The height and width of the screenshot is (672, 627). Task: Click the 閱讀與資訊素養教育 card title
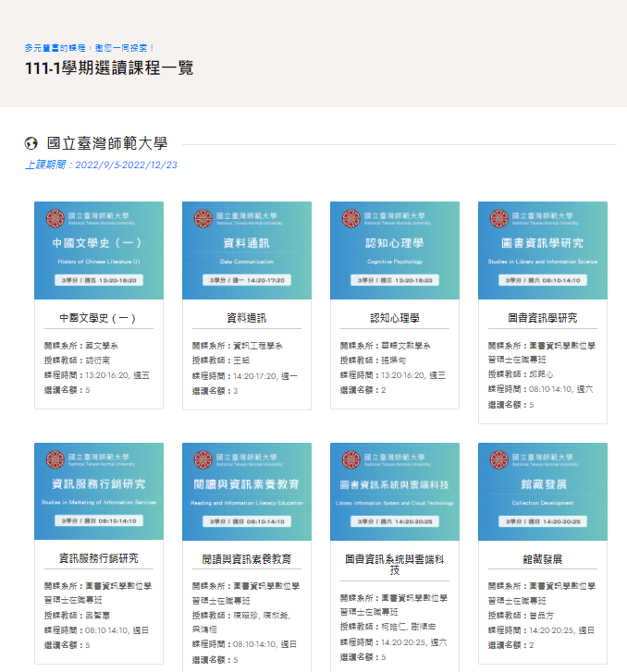(x=247, y=559)
